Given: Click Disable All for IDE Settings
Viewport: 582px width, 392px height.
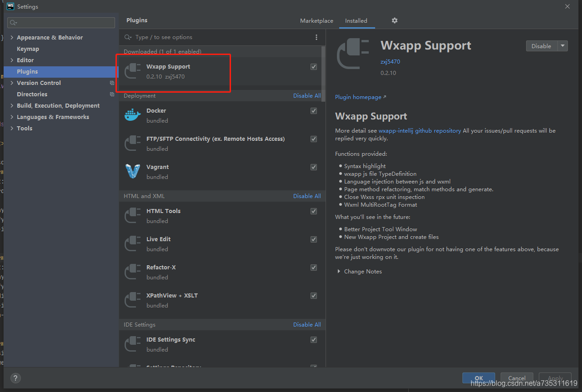Looking at the screenshot, I should 307,325.
